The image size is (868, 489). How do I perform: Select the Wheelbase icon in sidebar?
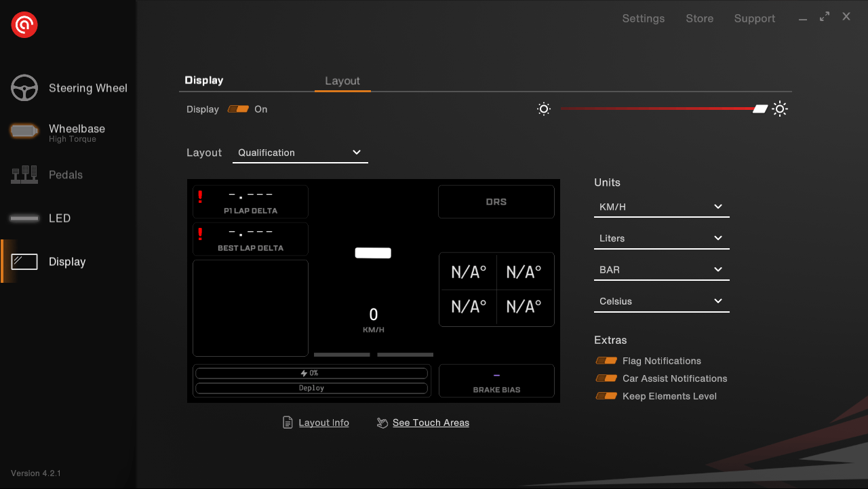tap(24, 131)
